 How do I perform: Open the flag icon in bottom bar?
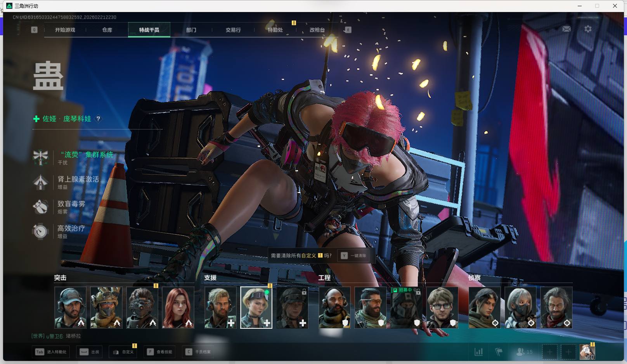coord(499,352)
